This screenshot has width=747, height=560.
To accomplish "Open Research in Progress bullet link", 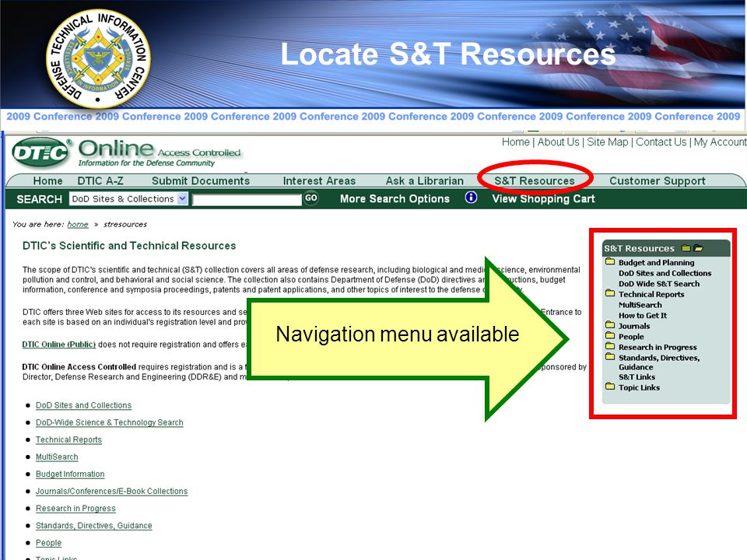I will coord(75,508).
